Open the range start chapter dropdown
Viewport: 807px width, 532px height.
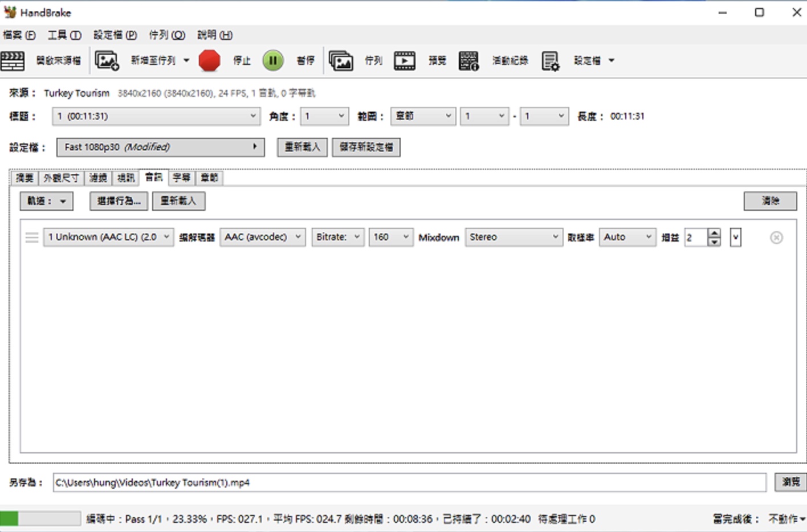coord(484,116)
